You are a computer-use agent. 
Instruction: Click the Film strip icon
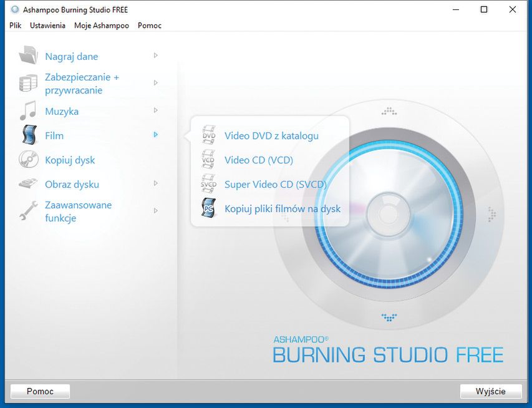(28, 135)
